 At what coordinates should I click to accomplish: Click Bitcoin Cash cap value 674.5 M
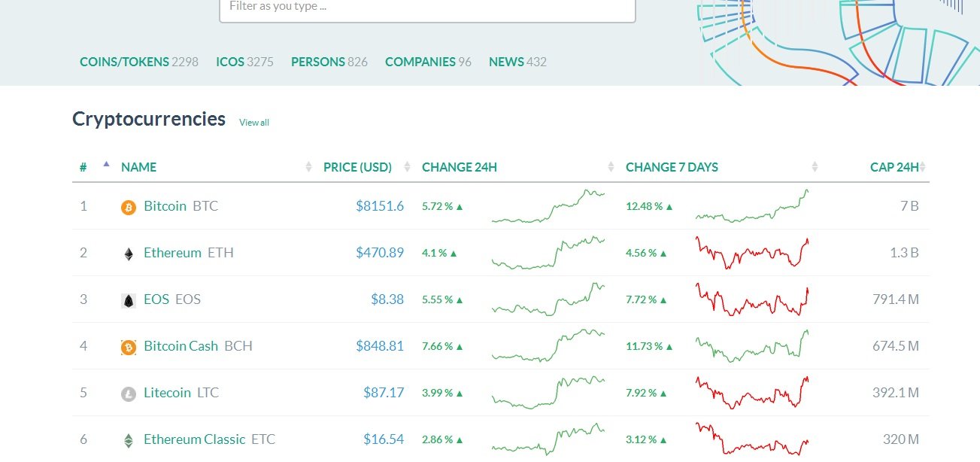coord(895,345)
